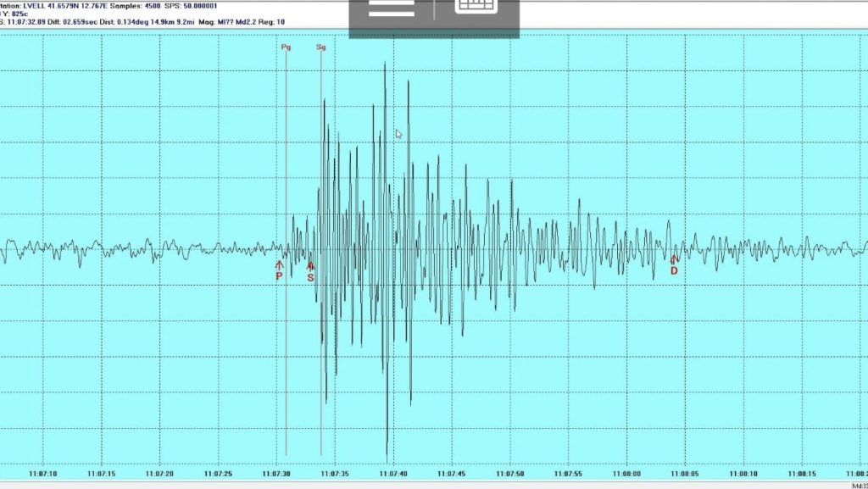The image size is (868, 489).
Task: Click the 11:07:20 time axis label
Action: coord(159,474)
